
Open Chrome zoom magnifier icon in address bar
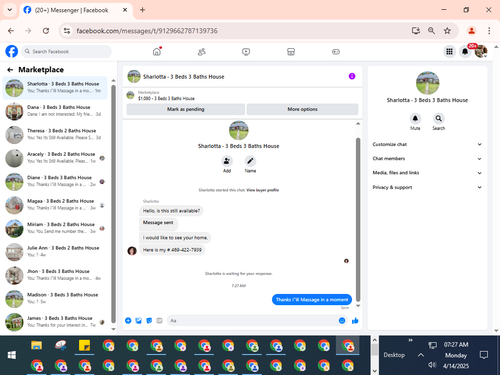click(x=431, y=31)
